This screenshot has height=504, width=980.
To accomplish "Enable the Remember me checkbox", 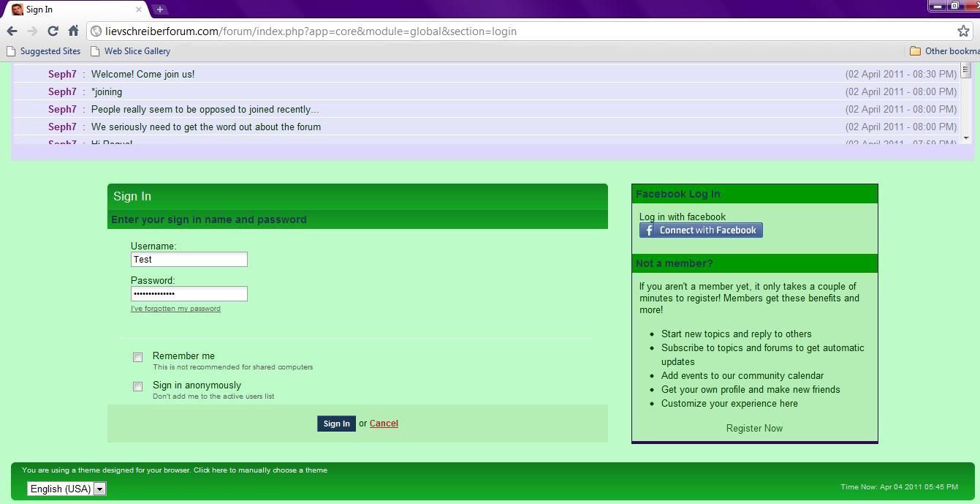I will click(x=137, y=358).
